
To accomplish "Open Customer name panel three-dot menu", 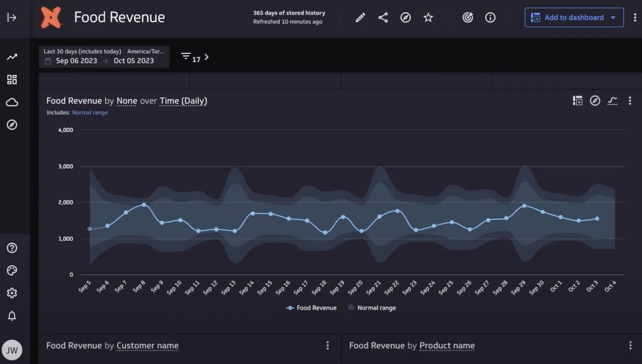I will [328, 346].
